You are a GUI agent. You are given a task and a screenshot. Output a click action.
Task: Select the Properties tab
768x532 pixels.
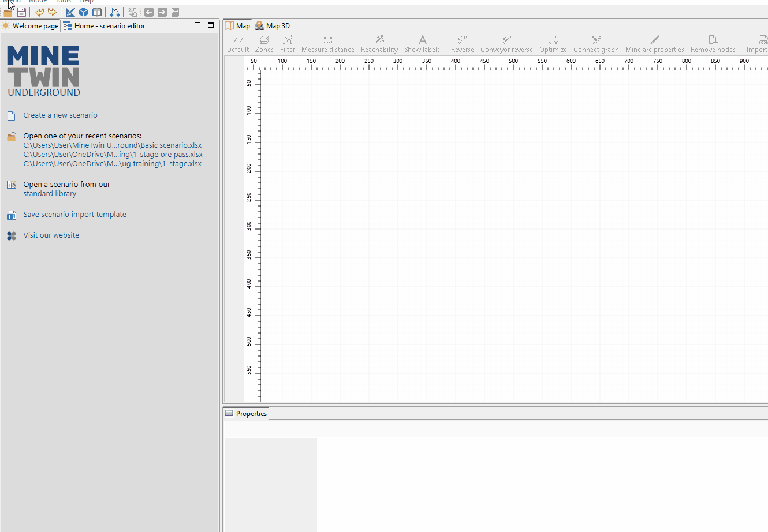coord(246,413)
